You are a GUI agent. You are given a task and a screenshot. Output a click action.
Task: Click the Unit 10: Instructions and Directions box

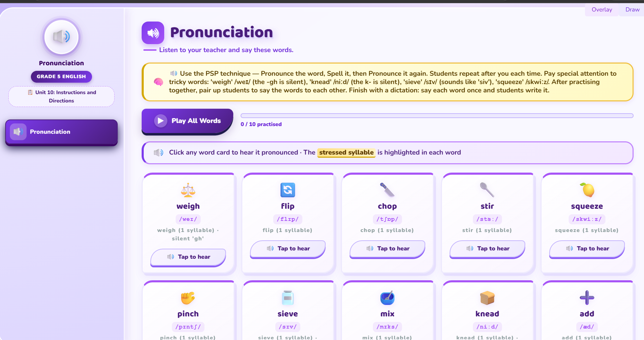click(61, 97)
